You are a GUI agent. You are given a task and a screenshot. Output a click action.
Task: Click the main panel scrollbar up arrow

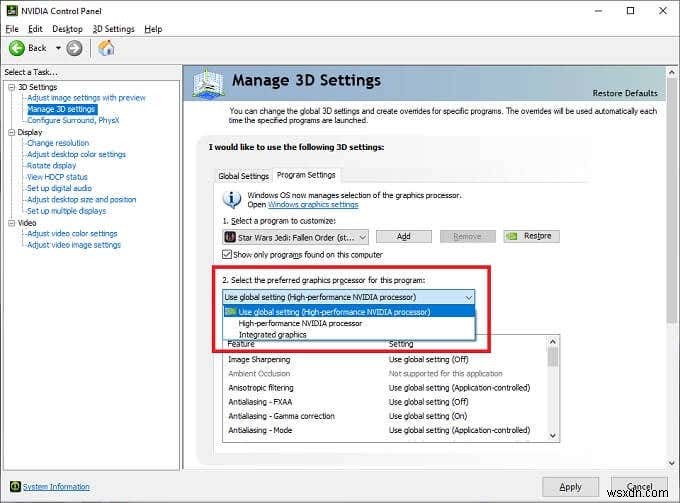672,72
